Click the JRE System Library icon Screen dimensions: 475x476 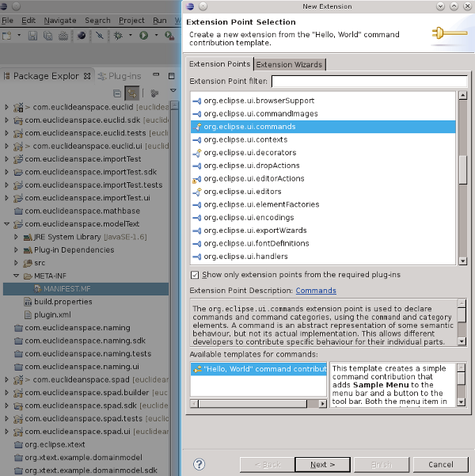[x=28, y=237]
